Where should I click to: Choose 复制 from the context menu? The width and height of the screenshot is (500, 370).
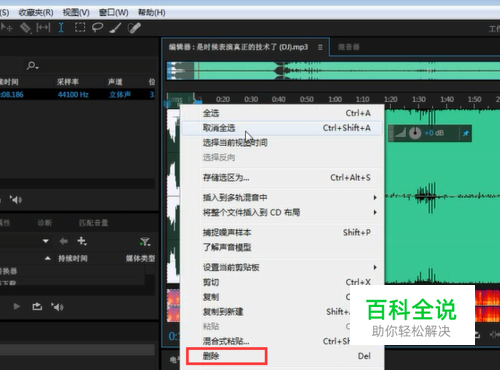tap(266, 297)
